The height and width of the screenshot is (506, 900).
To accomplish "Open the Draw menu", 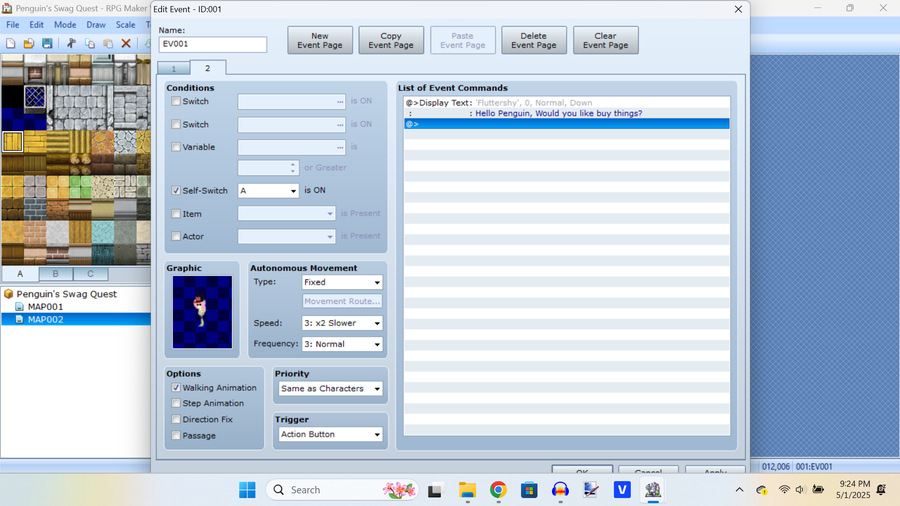I will click(x=96, y=25).
